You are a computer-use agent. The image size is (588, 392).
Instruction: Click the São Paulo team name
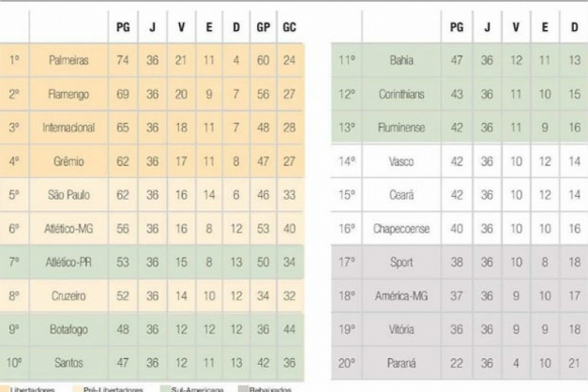pyautogui.click(x=68, y=195)
